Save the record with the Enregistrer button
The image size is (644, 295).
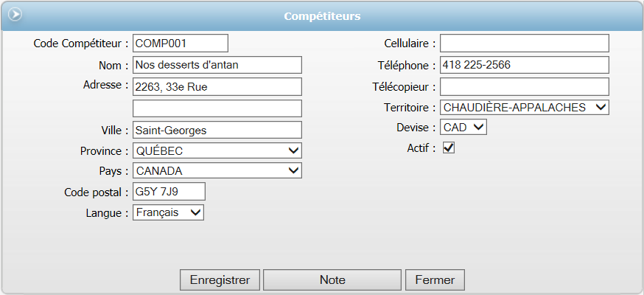(220, 280)
